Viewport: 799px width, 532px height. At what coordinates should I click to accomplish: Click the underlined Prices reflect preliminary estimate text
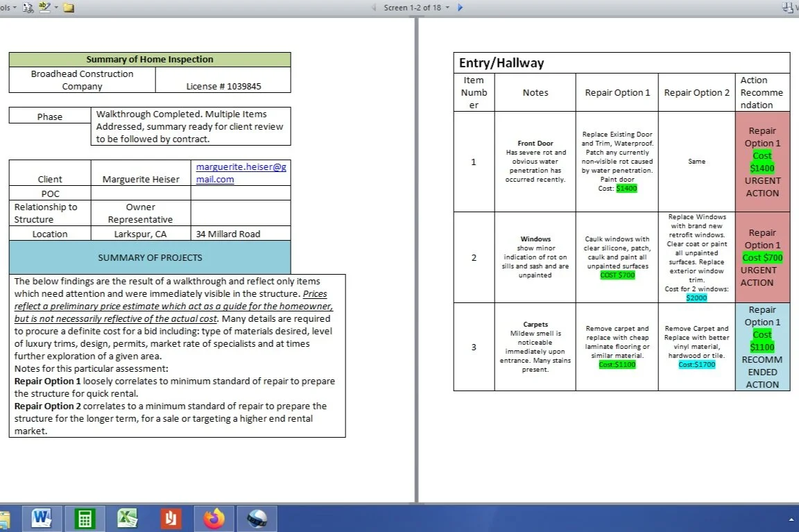(173, 306)
